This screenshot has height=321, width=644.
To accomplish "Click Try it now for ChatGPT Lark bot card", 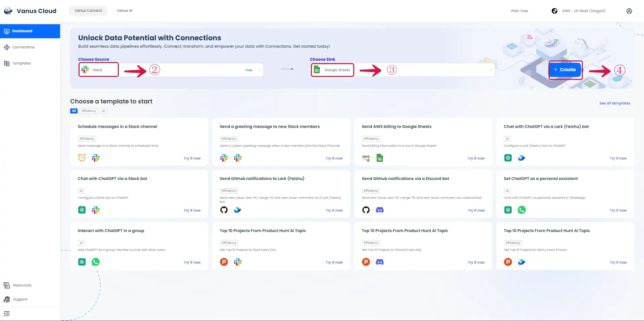I will [618, 158].
